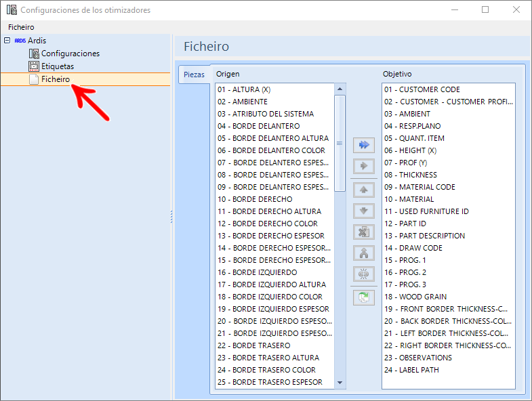Viewport: 532px width, 401px height.
Task: Click the move up arrow button
Action: point(364,190)
